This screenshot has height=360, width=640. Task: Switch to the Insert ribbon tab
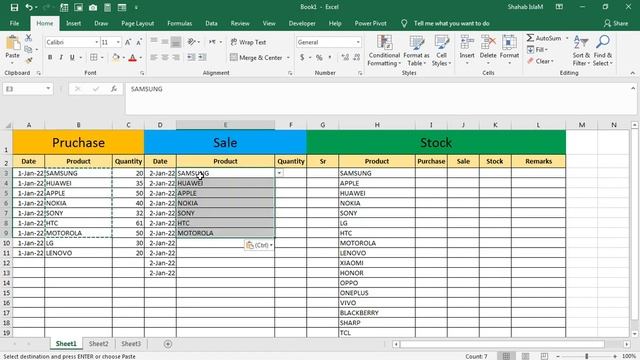point(73,23)
